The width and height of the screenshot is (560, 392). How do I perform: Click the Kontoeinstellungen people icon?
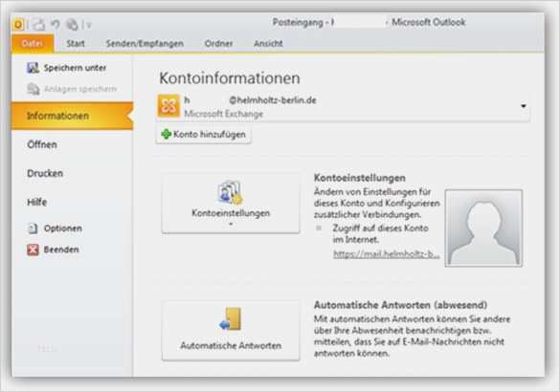point(231,192)
